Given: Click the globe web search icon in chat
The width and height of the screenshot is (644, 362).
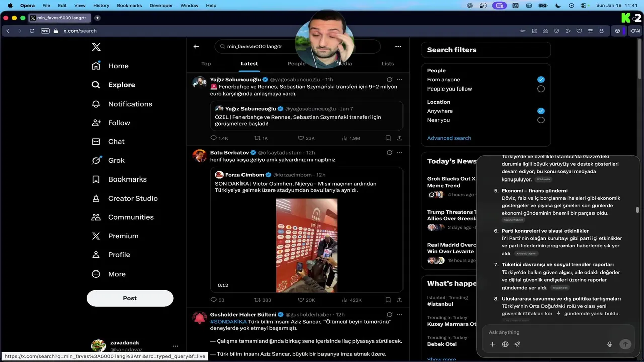Looking at the screenshot, I should 505,344.
